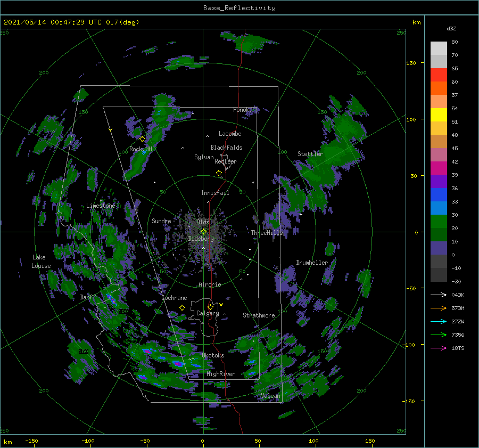Click the Lacombe label

[x=230, y=134]
